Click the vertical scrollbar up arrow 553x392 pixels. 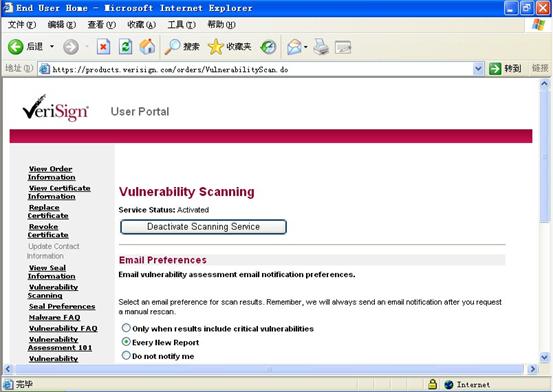tap(544, 84)
